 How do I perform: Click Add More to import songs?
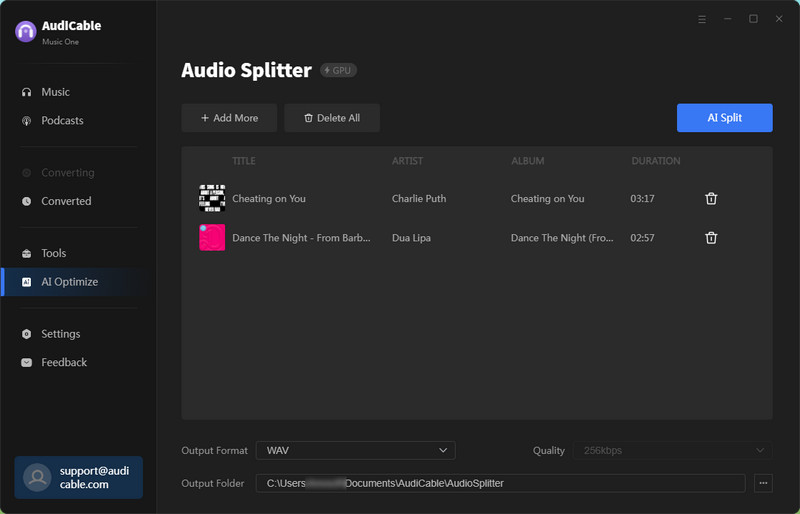pos(229,118)
